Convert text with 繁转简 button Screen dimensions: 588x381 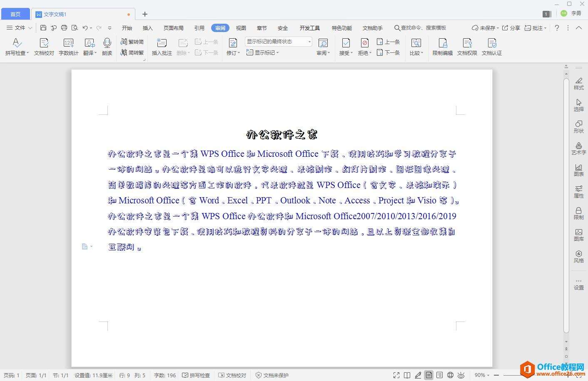(x=132, y=42)
